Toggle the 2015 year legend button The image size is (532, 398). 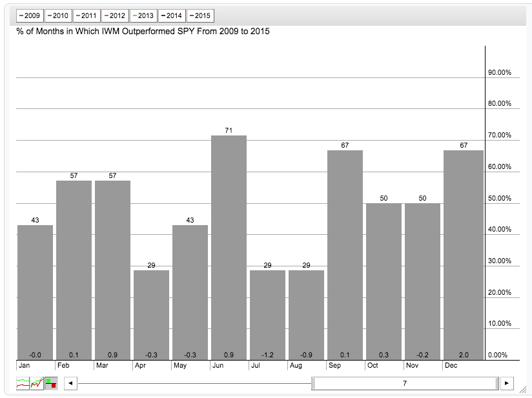click(201, 15)
